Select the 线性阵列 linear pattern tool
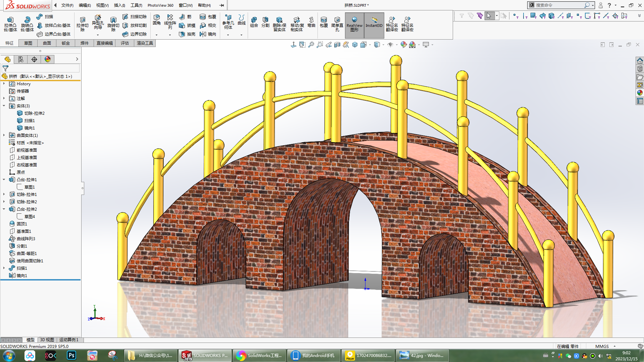Viewport: 644px width, 362px height. 170,22
